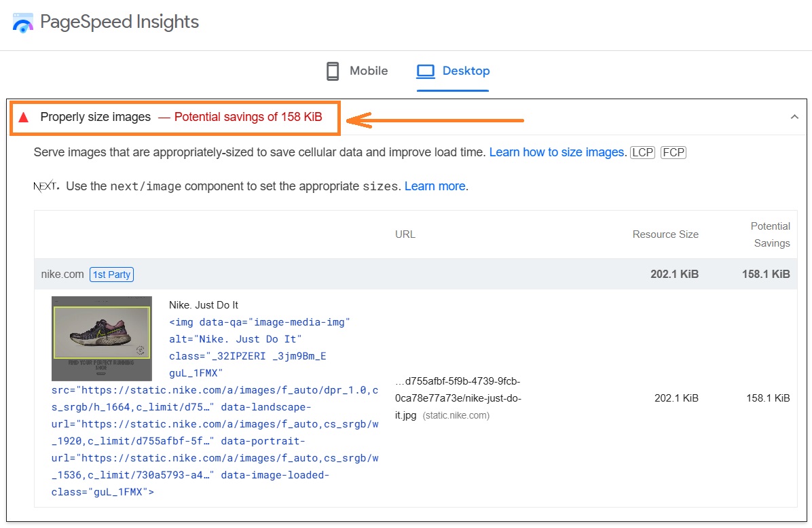The width and height of the screenshot is (812, 528).
Task: Switch to the Mobile tab
Action: (x=368, y=71)
